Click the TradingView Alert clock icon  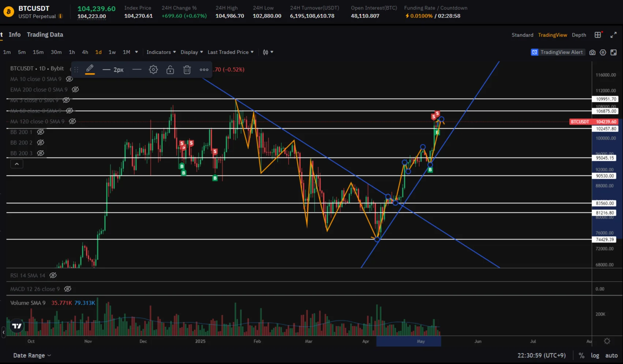tap(534, 52)
